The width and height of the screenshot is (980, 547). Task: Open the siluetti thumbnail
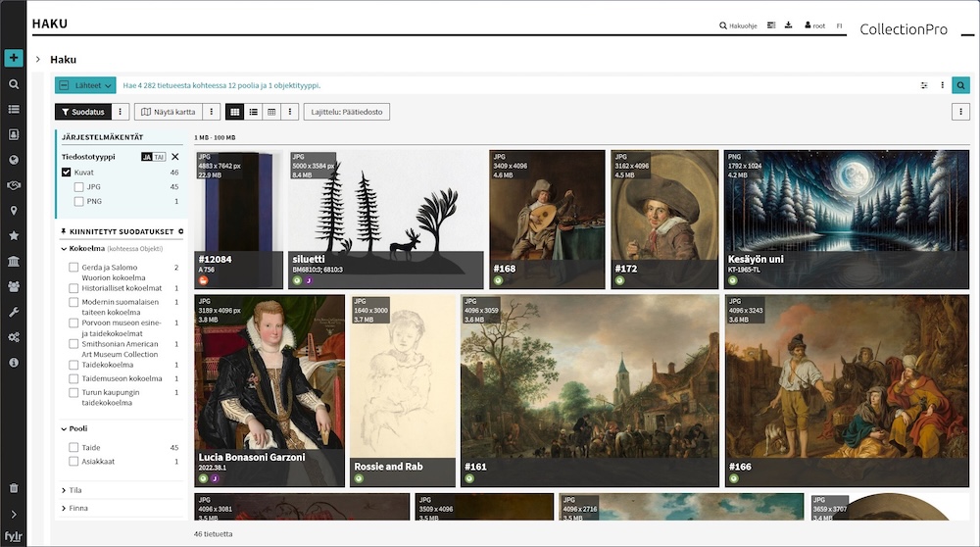point(385,220)
